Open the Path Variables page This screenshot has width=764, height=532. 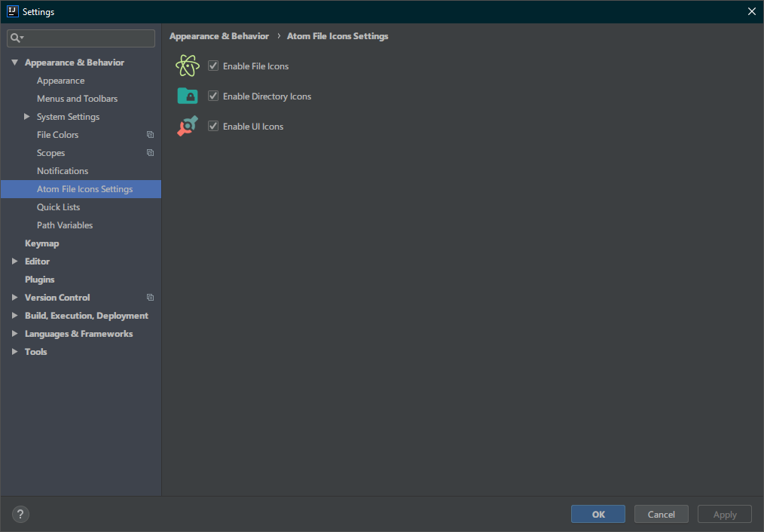pyautogui.click(x=64, y=225)
